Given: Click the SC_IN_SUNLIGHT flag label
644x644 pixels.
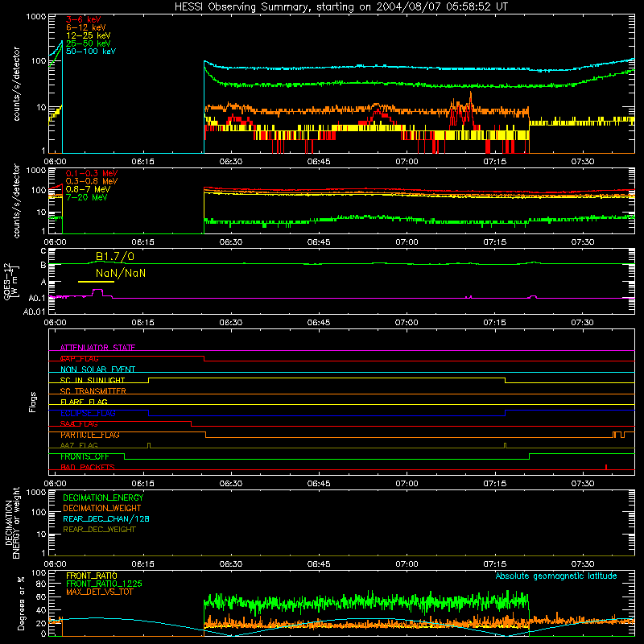Looking at the screenshot, I should (x=93, y=380).
